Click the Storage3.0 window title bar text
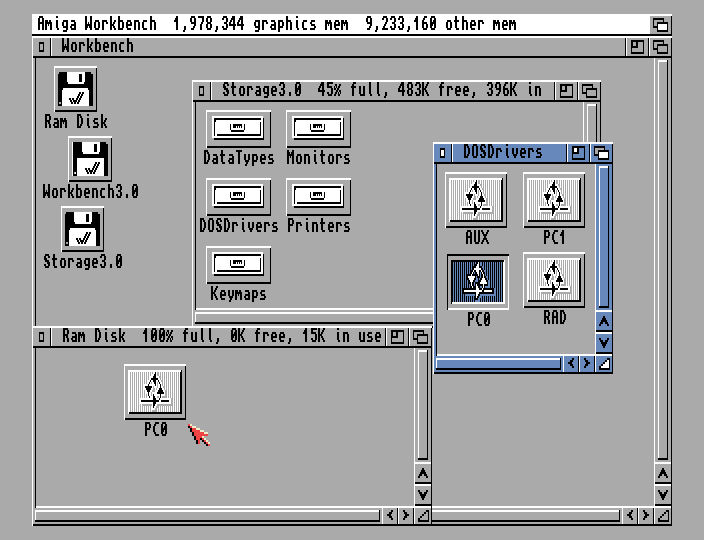The height and width of the screenshot is (540, 704). tap(382, 90)
